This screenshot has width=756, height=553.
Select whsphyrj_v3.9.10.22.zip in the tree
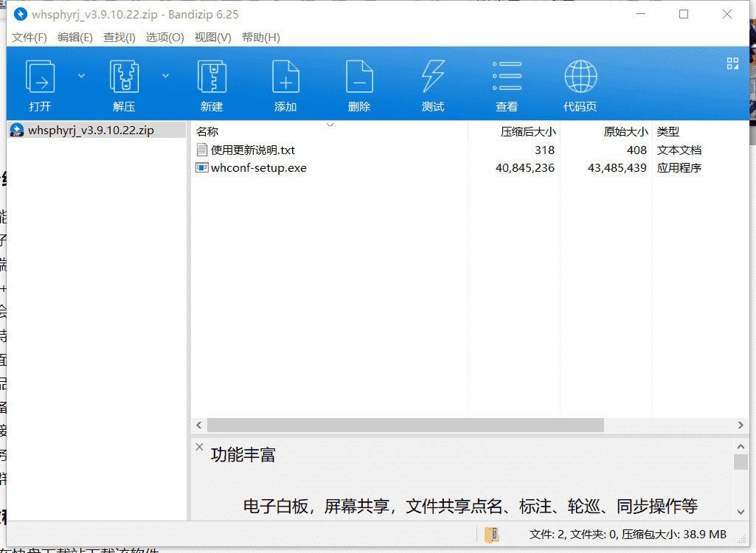click(91, 131)
